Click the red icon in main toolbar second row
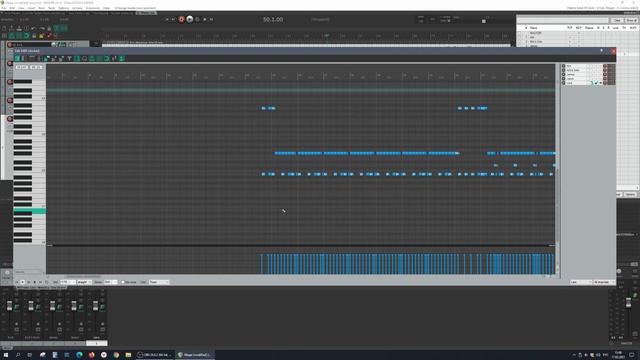The height and width of the screenshot is (360, 640). pyautogui.click(x=49, y=36)
